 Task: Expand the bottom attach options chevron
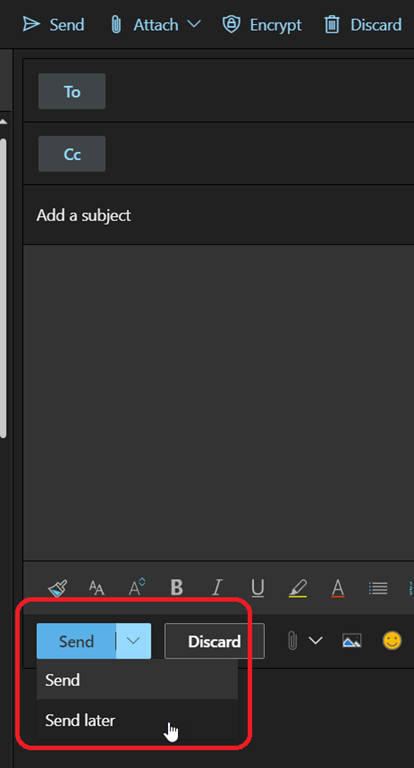316,641
